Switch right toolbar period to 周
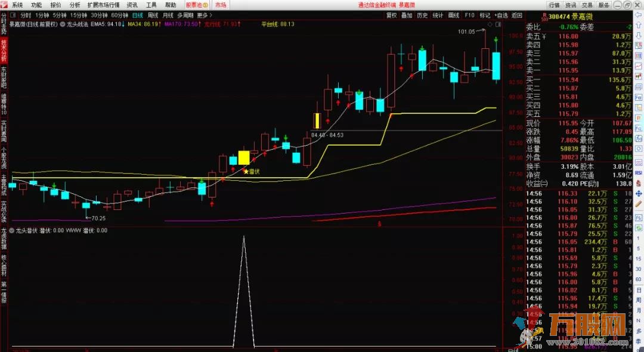This screenshot has height=352, width=644. pyautogui.click(x=638, y=300)
